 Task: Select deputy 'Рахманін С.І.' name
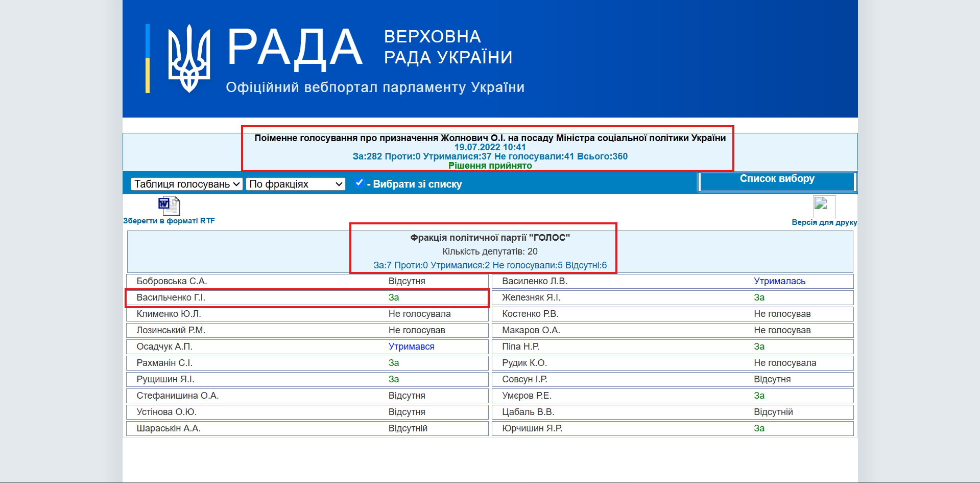click(x=164, y=363)
